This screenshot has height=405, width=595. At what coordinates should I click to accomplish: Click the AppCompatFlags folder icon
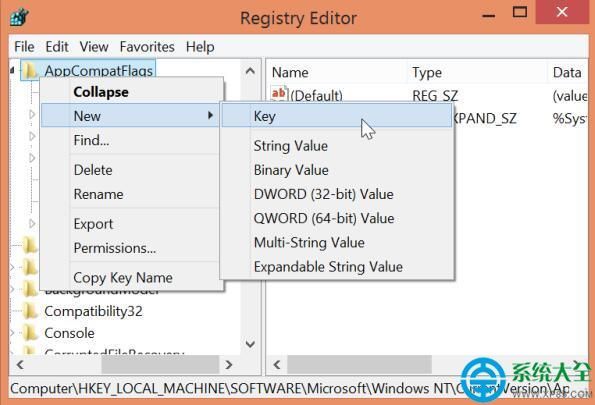30,70
